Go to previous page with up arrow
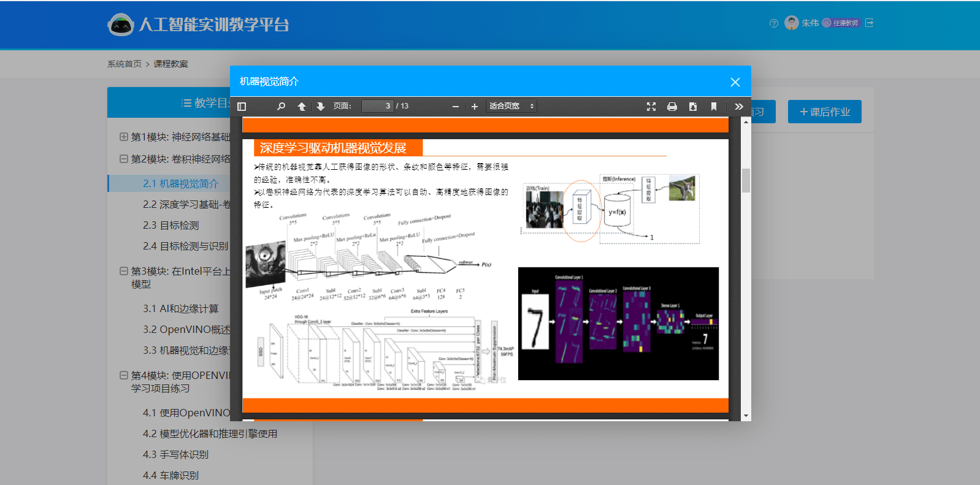Viewport: 980px width, 485px height. point(302,106)
